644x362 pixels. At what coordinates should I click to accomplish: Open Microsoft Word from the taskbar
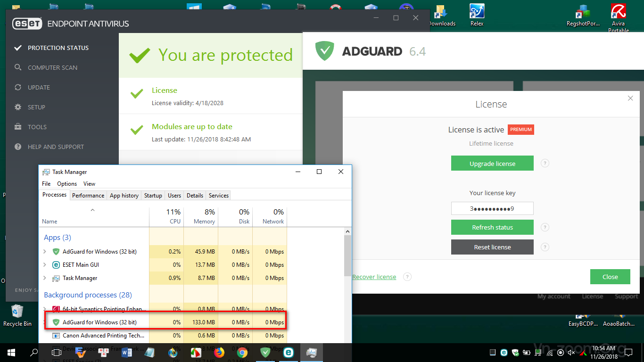126,352
